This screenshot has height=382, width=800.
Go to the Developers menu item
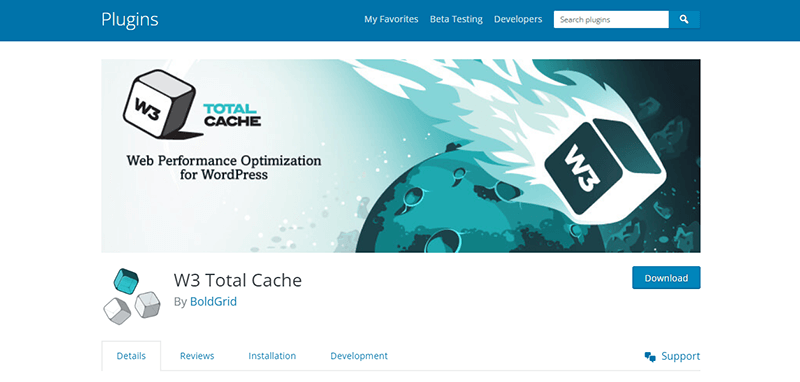tap(518, 19)
